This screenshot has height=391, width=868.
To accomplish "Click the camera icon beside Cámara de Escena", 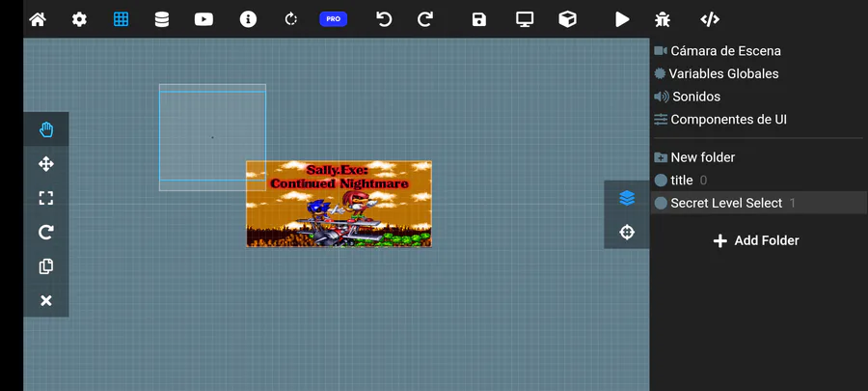I will coord(661,51).
